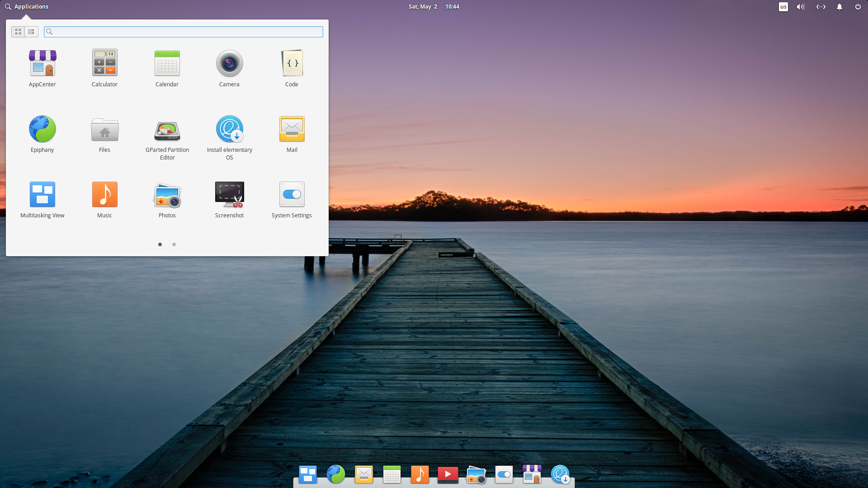Switch to grid view mode
This screenshot has width=868, height=488.
[x=18, y=32]
